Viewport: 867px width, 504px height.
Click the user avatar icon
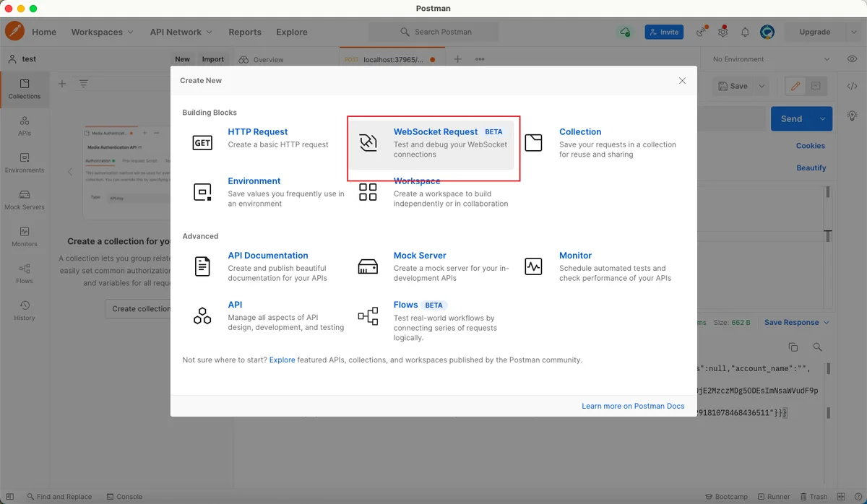[767, 32]
